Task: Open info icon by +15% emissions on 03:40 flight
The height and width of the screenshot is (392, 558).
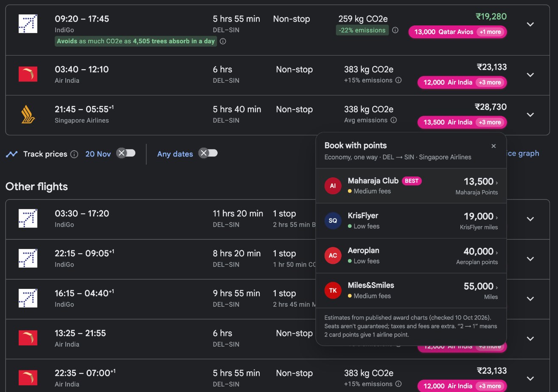Action: pos(398,80)
